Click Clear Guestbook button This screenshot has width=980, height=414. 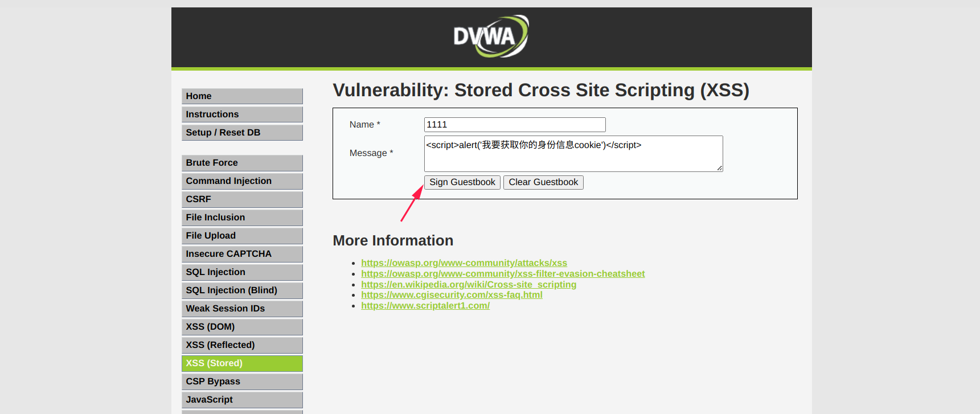543,182
